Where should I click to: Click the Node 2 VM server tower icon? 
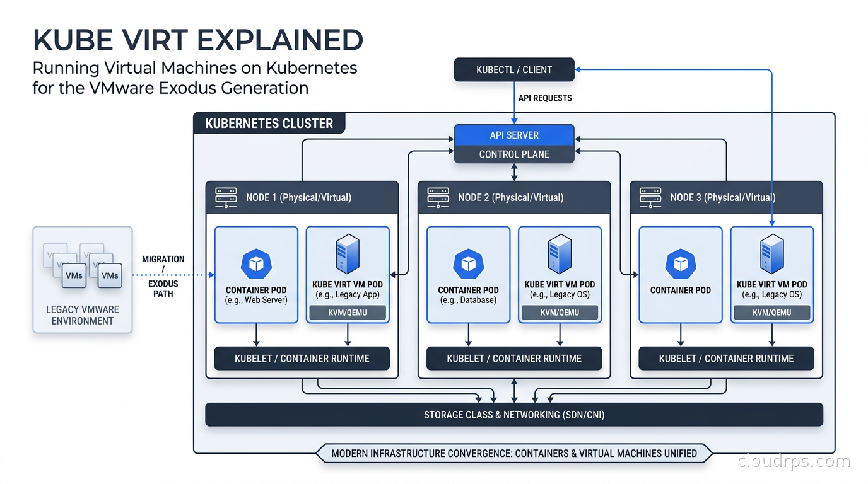tap(560, 254)
